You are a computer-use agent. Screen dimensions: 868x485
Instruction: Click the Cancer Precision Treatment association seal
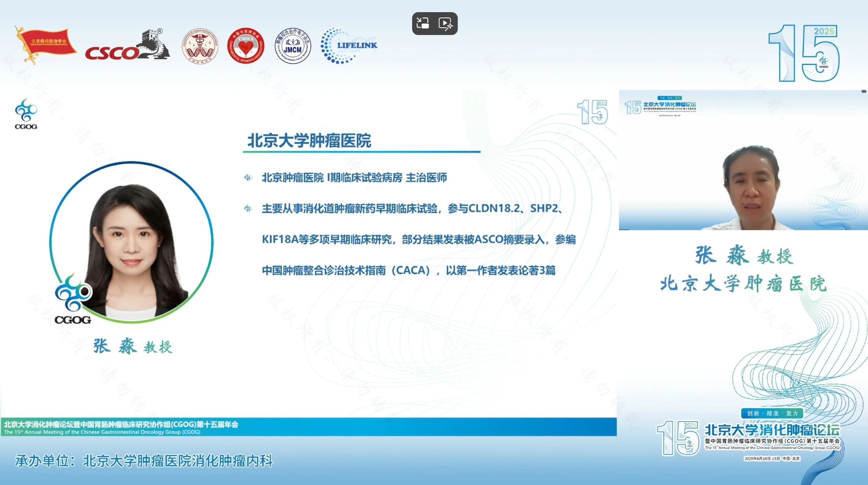pos(200,46)
